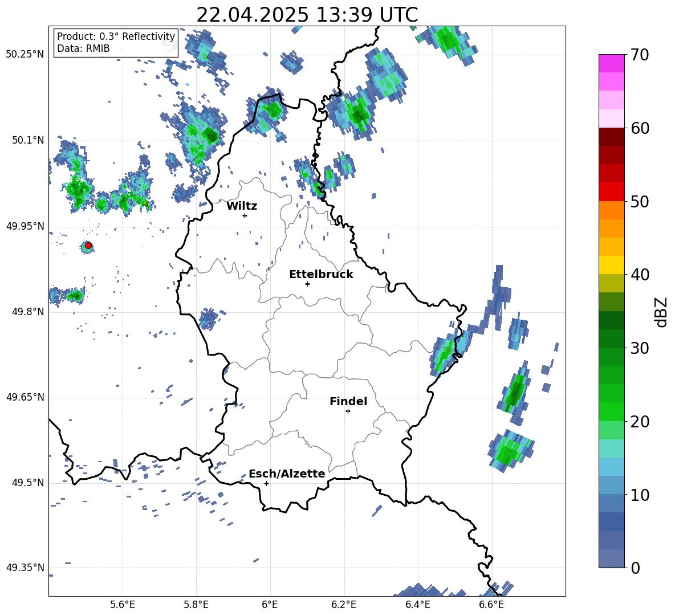The height and width of the screenshot is (616, 675).
Task: Click the 49.8°N latitude label
Action: [28, 312]
